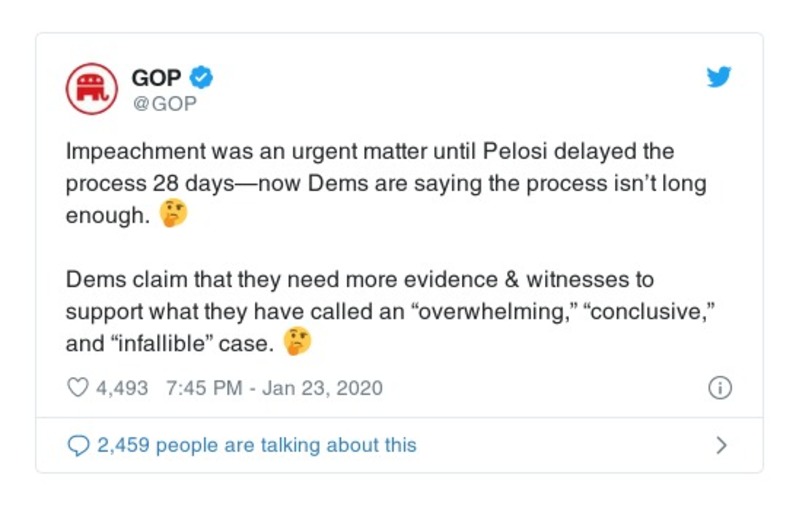Click the info circle icon
The height and width of the screenshot is (513, 799).
(x=719, y=388)
